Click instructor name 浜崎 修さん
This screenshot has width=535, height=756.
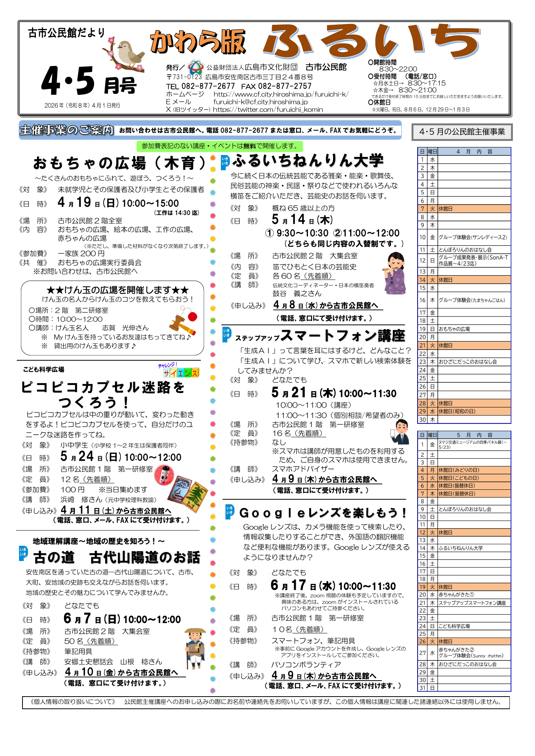pos(81,499)
